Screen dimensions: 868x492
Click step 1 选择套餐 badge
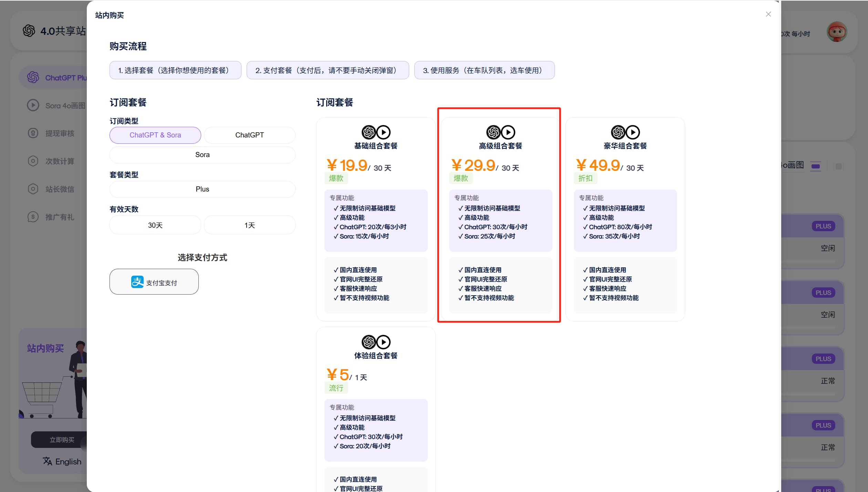pyautogui.click(x=175, y=70)
